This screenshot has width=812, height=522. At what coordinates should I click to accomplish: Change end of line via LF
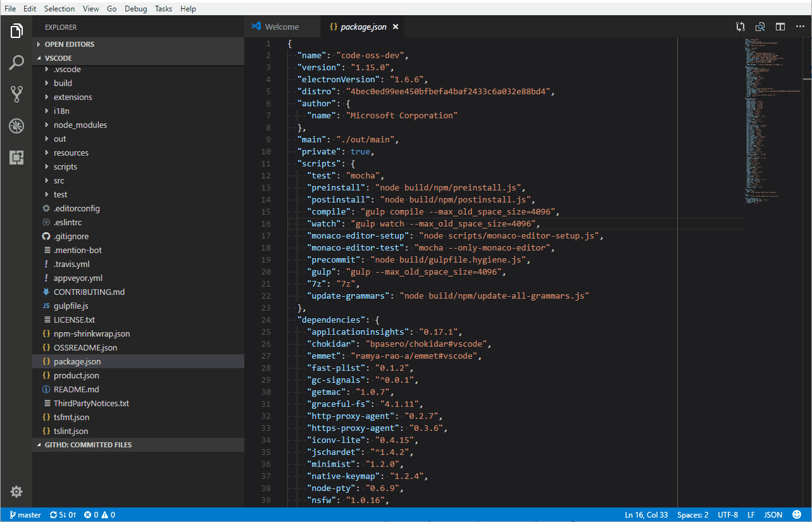[751, 515]
